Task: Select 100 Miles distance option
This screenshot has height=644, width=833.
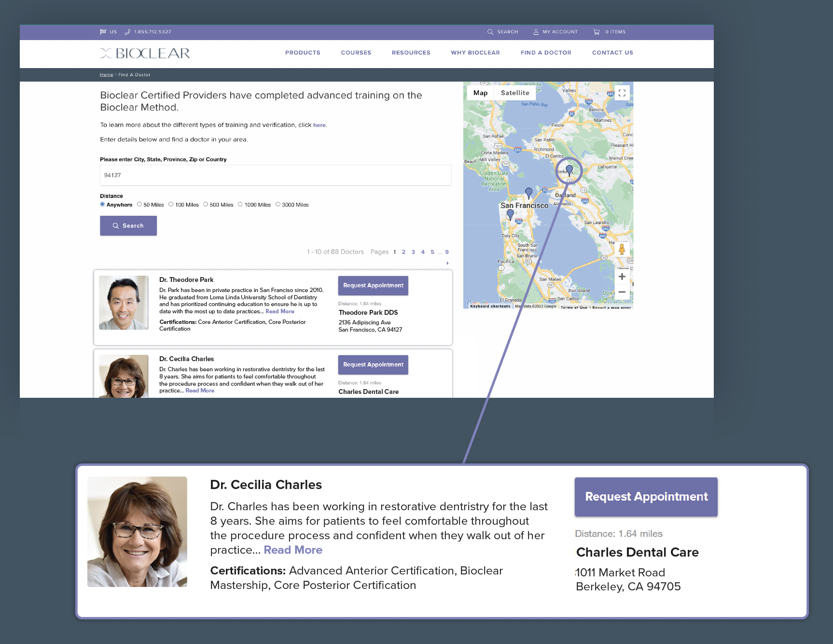Action: 171,204
